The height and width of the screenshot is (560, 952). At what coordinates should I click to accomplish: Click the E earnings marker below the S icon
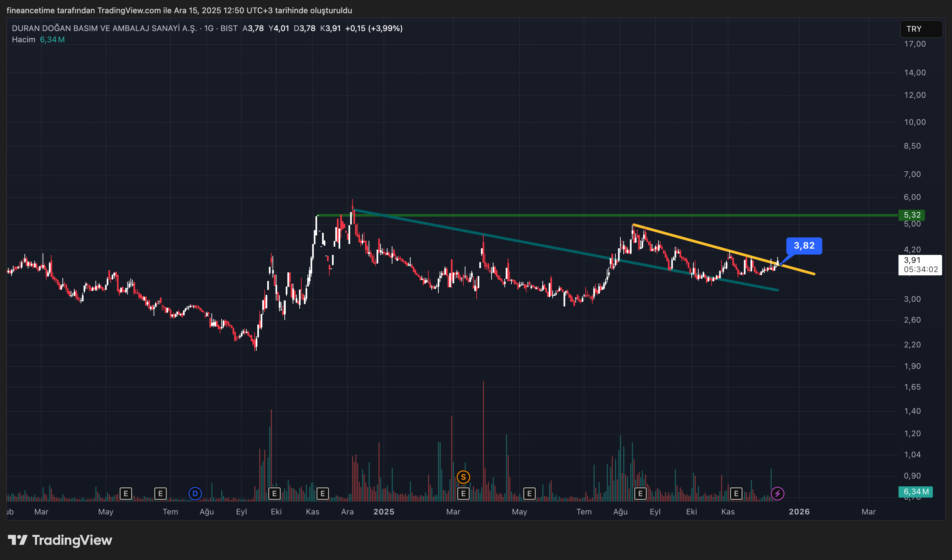tap(463, 493)
